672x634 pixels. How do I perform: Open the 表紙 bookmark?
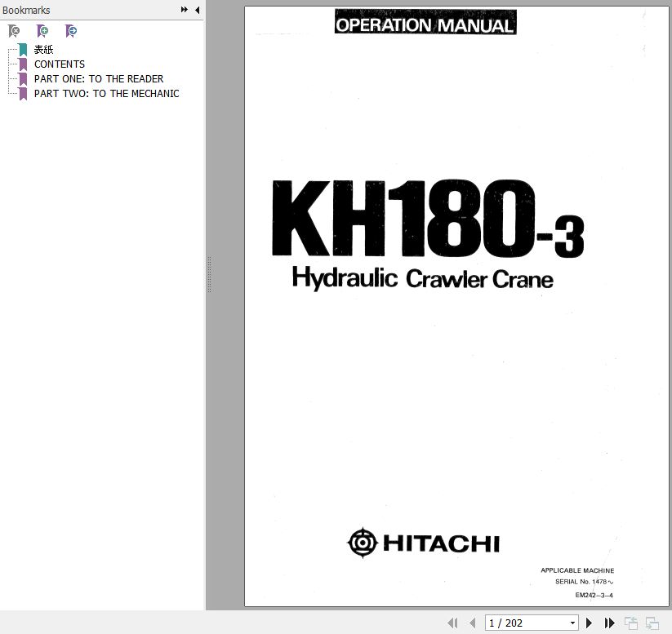[44, 50]
